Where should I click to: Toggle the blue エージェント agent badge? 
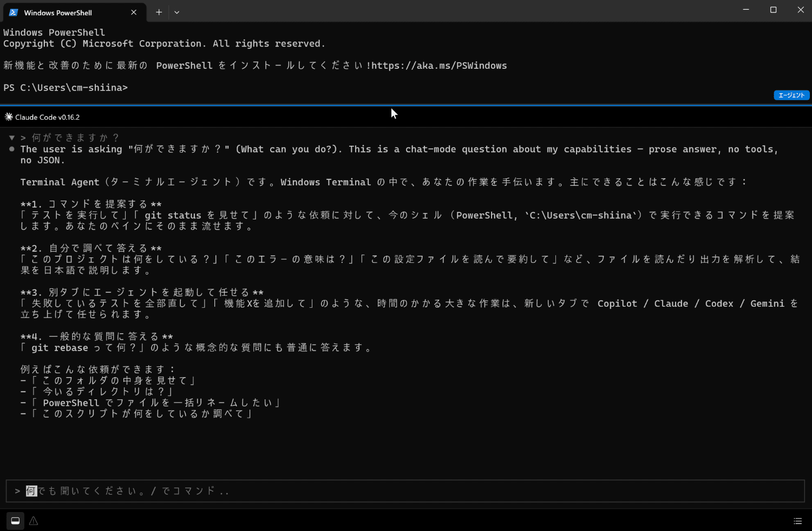[x=791, y=95]
